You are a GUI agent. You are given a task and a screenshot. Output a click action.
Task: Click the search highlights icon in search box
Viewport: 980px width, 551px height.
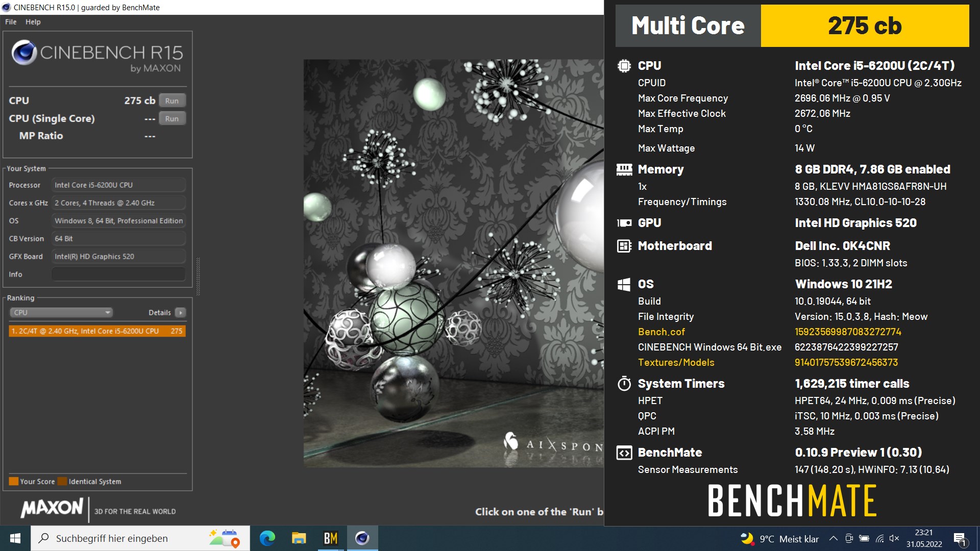tap(225, 538)
